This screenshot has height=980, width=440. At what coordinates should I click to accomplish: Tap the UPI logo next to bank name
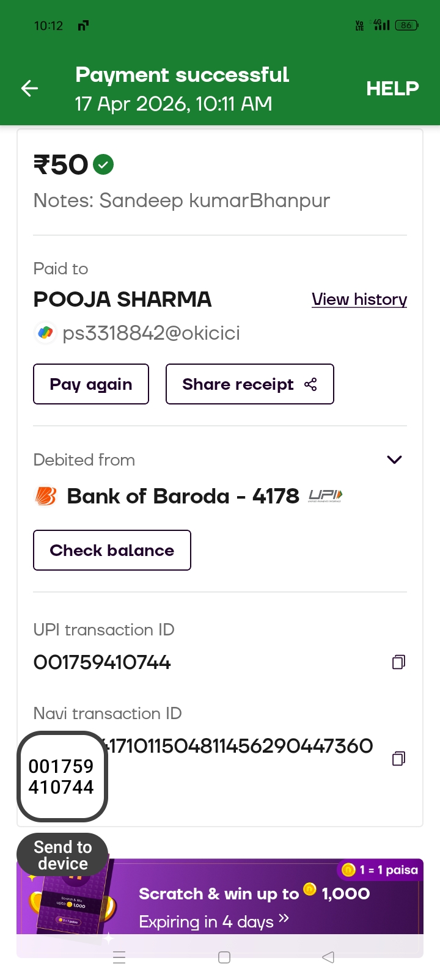(325, 495)
